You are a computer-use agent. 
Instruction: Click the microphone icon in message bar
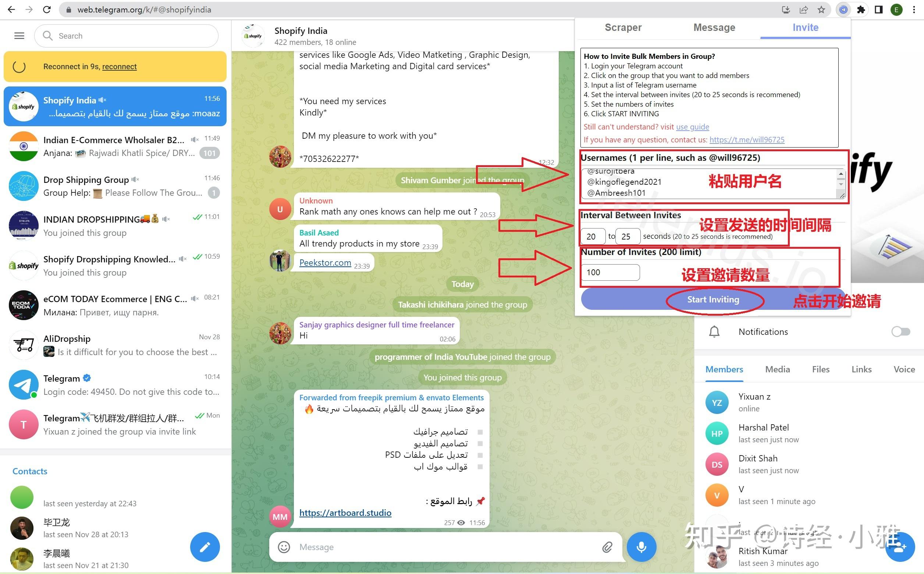(x=640, y=547)
